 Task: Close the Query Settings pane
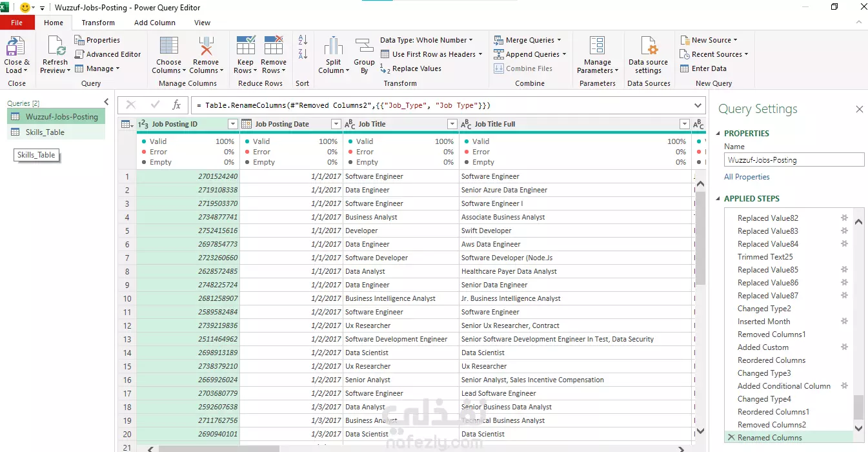click(859, 109)
